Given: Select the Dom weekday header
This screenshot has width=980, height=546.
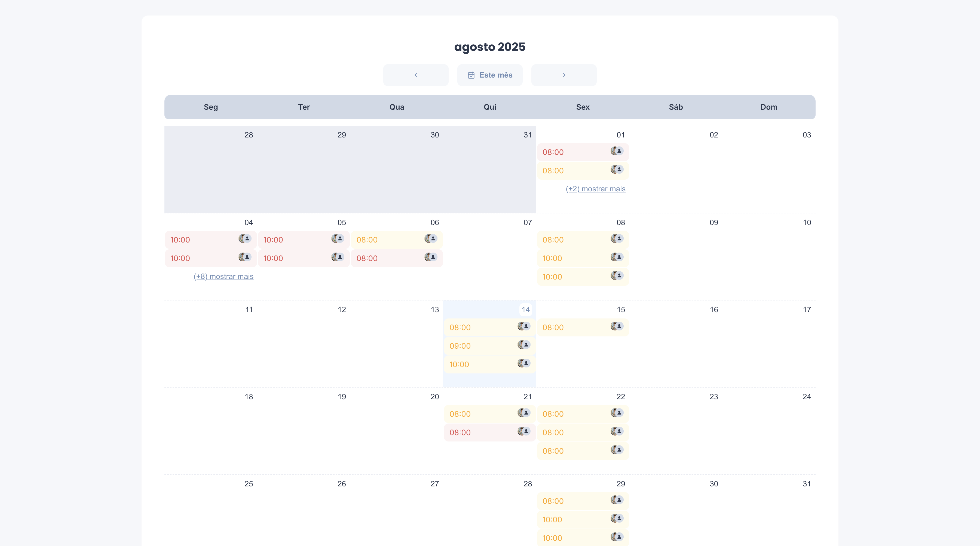Looking at the screenshot, I should coord(769,107).
